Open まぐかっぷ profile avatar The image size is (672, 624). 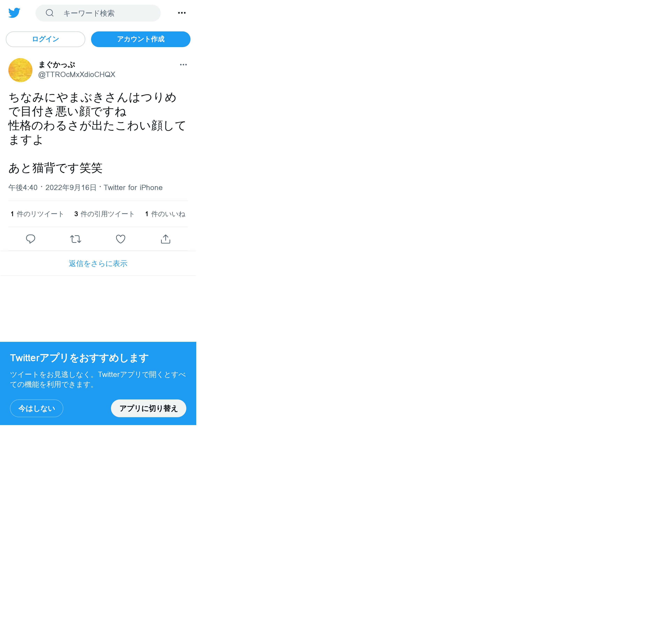20,70
